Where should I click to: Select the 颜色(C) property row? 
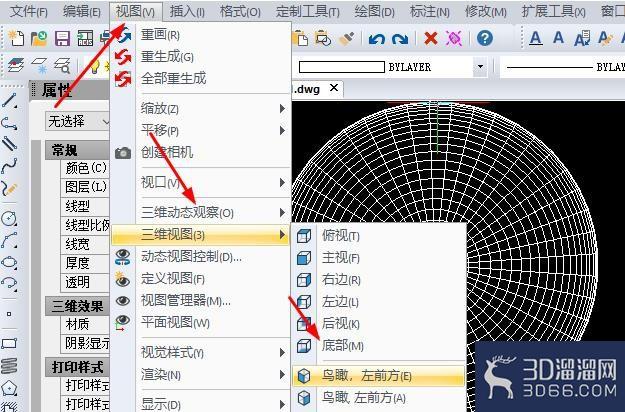point(85,168)
